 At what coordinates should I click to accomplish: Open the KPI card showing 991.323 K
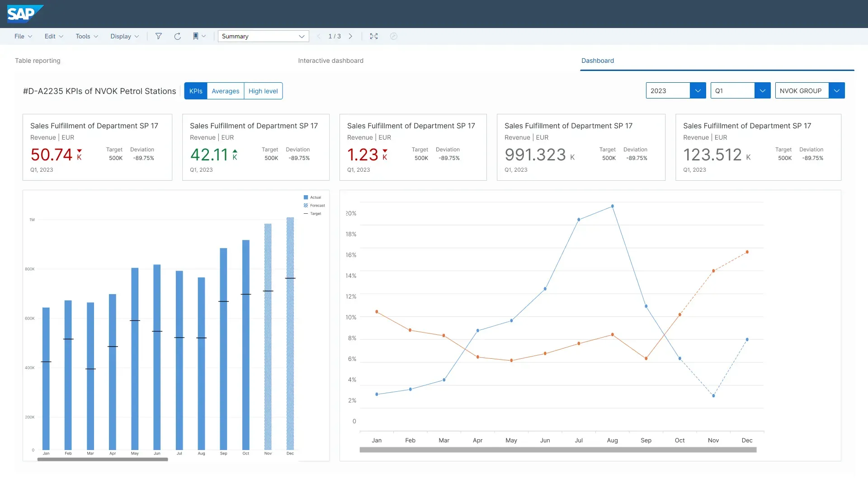pos(581,147)
